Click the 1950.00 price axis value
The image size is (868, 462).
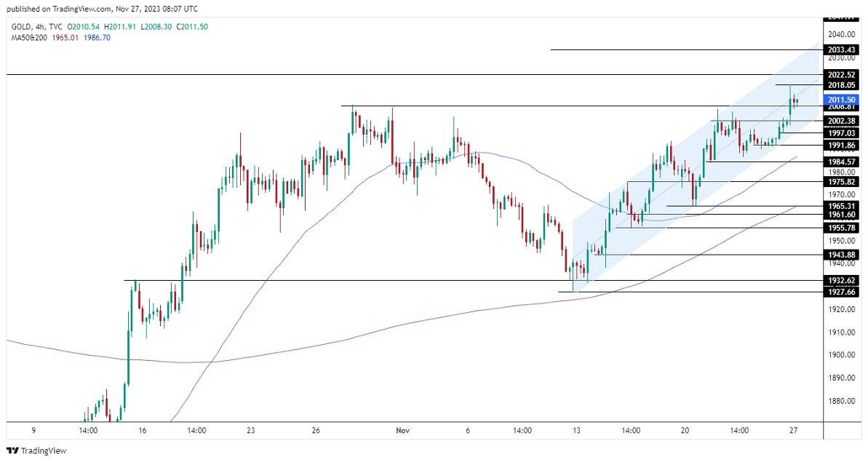(841, 242)
